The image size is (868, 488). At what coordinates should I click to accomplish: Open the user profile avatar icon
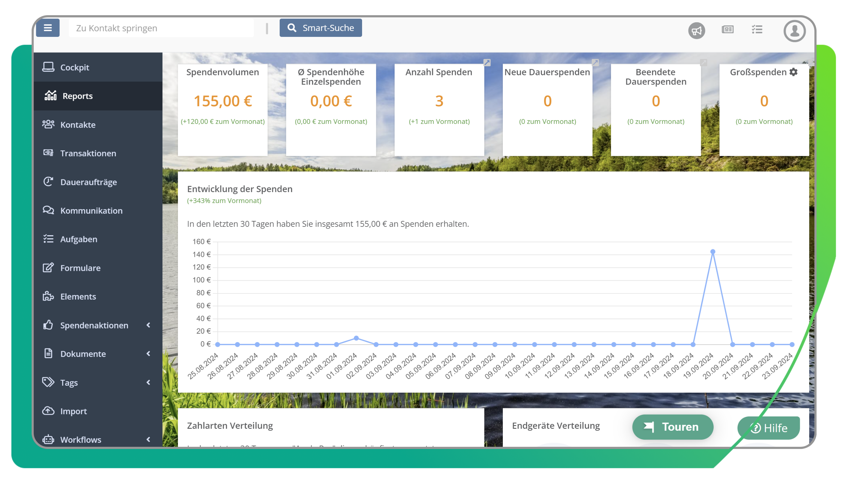[794, 31]
